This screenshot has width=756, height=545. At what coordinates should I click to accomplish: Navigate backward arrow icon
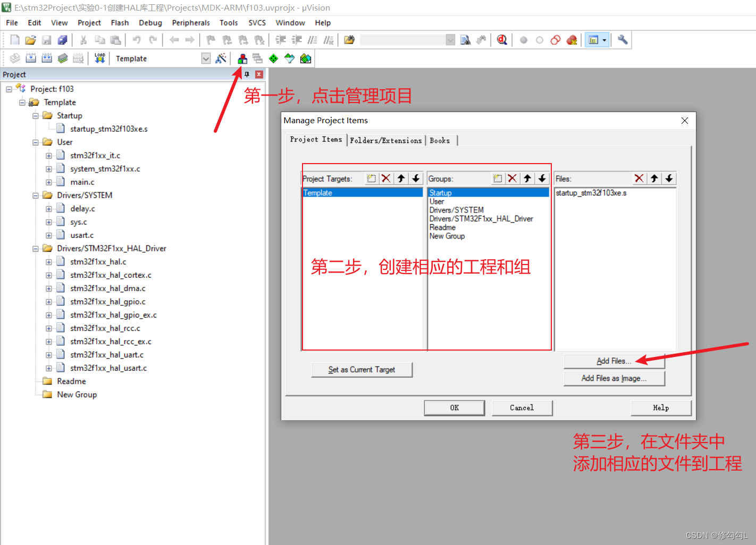tap(174, 40)
